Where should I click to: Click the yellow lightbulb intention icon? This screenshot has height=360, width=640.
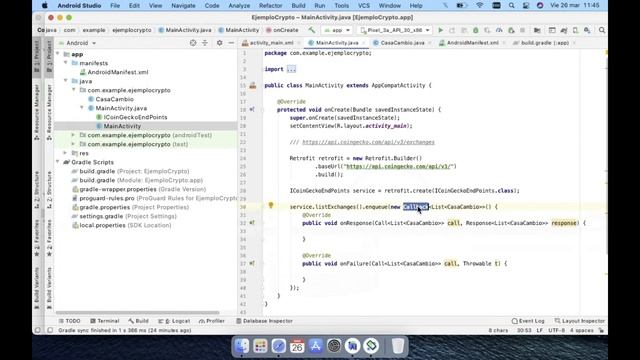(271, 205)
